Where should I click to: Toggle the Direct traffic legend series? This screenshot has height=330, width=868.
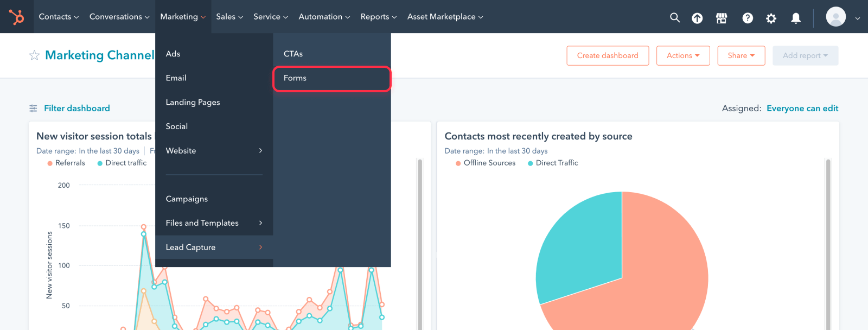pyautogui.click(x=122, y=163)
